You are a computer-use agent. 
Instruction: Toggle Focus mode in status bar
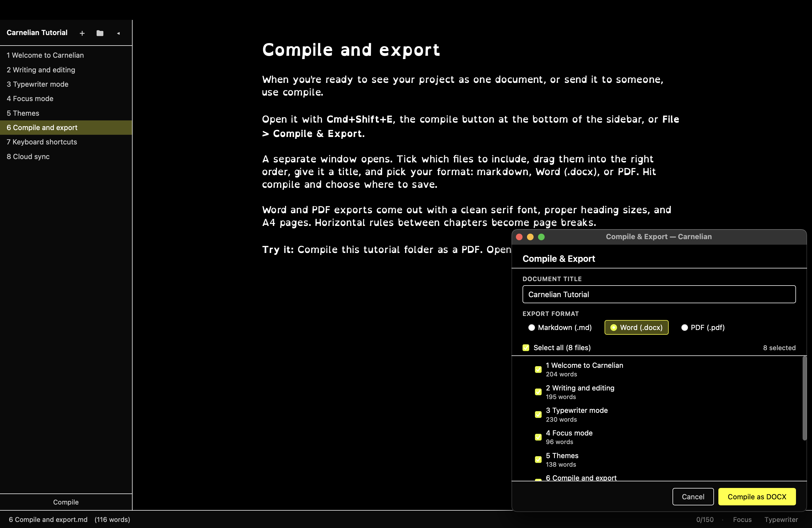coord(742,519)
